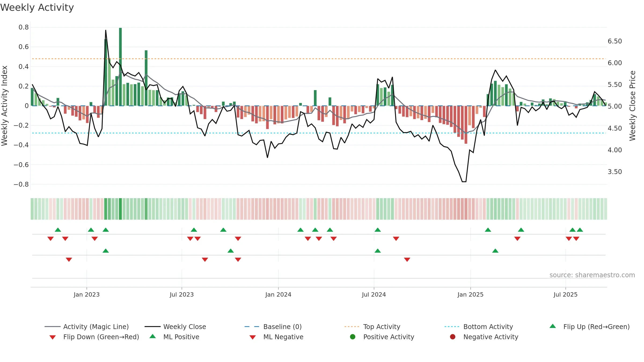The height and width of the screenshot is (362, 644).
Task: Click the 5.00 price axis tick label
Action: click(615, 106)
